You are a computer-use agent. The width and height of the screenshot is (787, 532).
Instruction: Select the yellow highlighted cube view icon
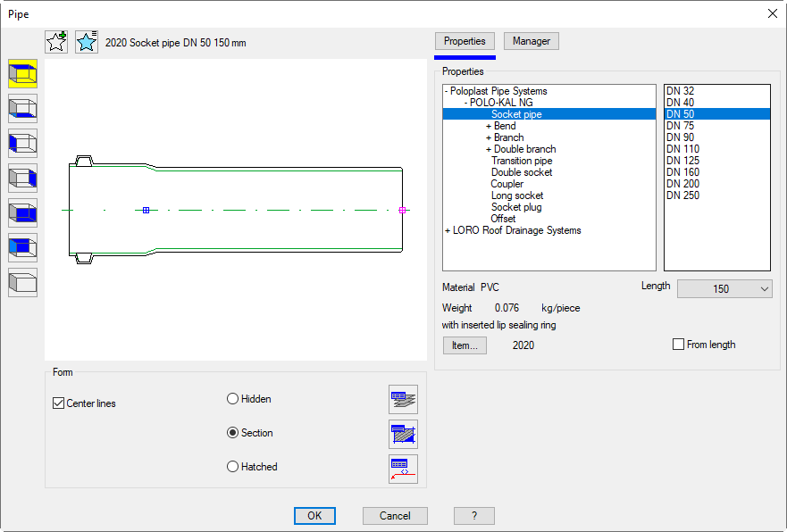[x=23, y=73]
